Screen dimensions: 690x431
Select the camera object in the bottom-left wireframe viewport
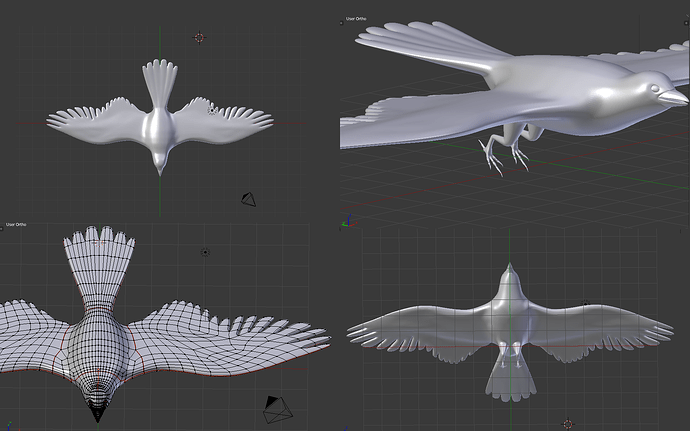[x=278, y=409]
